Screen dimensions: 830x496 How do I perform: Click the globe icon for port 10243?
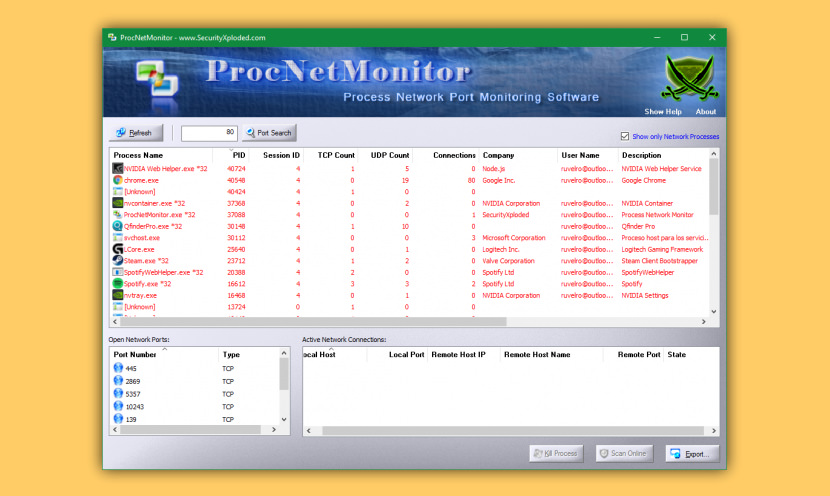(x=118, y=406)
